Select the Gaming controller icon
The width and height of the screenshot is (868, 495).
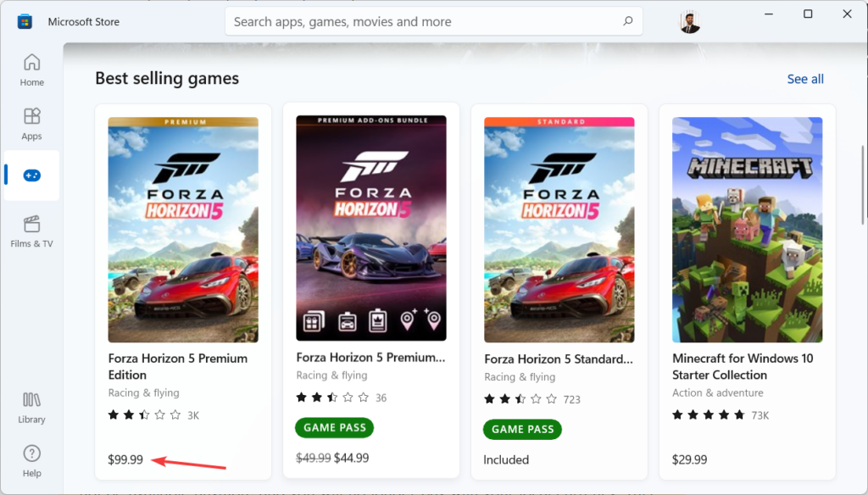tap(31, 175)
